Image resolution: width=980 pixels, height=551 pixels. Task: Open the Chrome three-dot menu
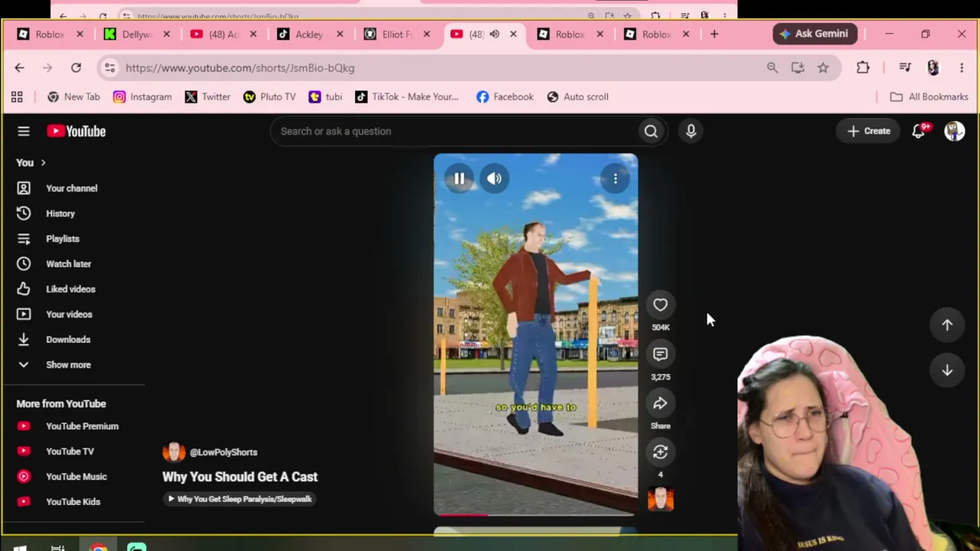coord(962,68)
